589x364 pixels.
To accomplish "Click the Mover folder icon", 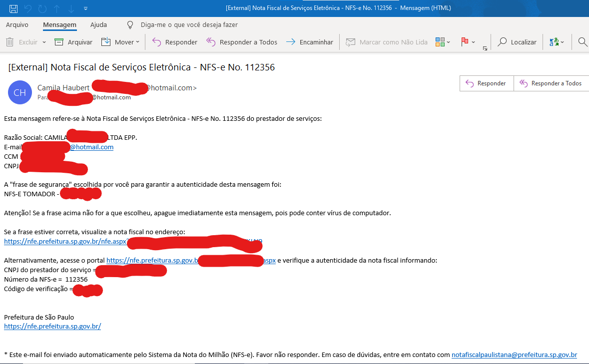I will (106, 41).
